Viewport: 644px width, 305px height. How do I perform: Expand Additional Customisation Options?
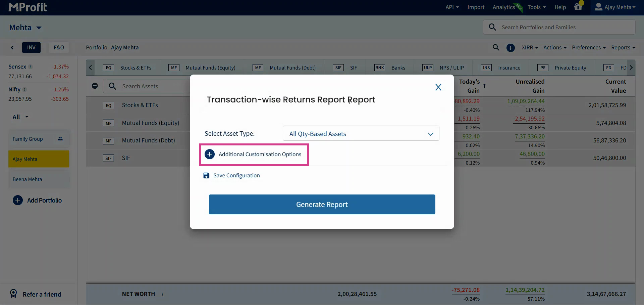click(x=254, y=155)
